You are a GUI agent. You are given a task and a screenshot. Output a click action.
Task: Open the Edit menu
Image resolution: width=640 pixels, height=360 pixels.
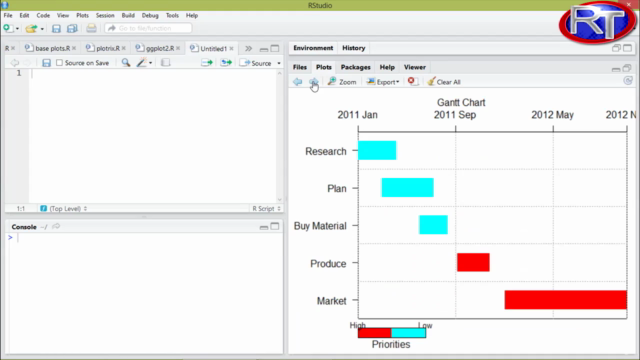click(x=24, y=15)
